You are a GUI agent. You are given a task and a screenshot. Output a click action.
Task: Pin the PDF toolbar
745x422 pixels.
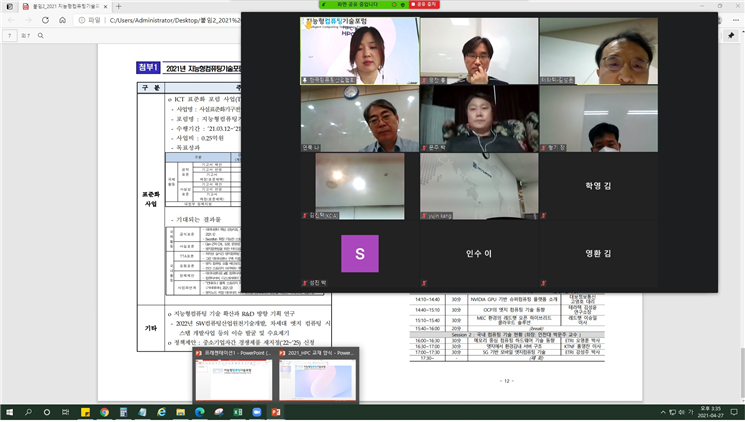(731, 36)
